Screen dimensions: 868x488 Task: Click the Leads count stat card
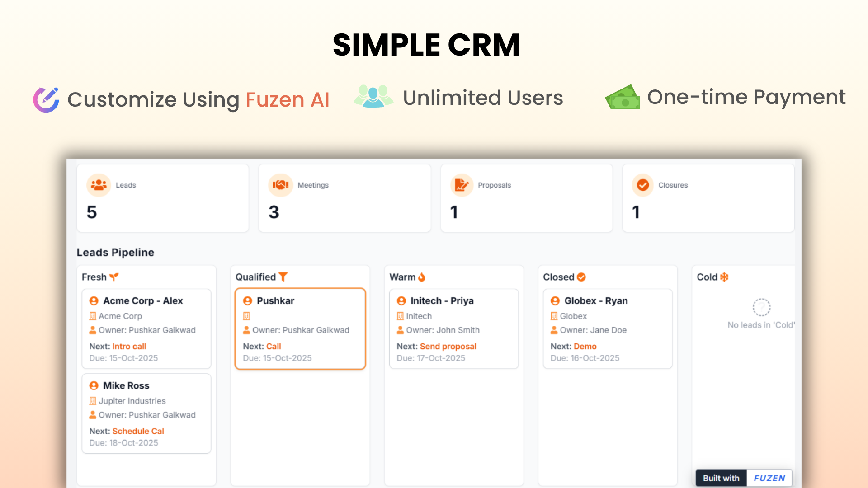pyautogui.click(x=163, y=199)
